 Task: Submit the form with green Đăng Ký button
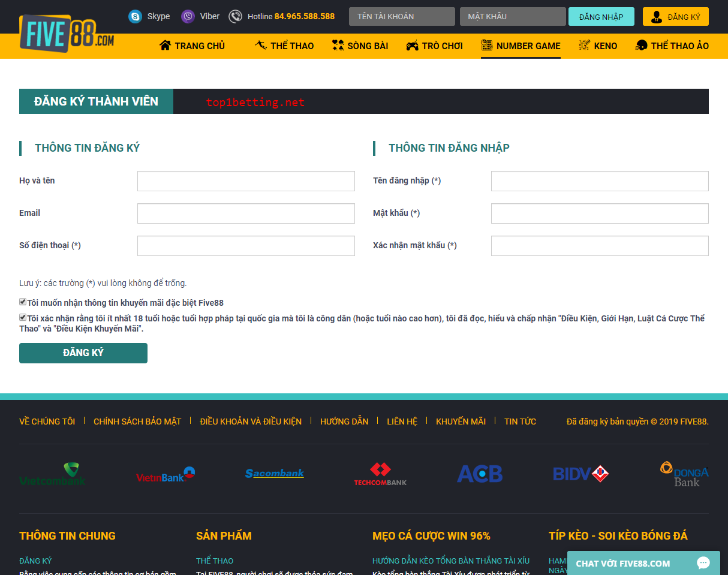click(x=83, y=353)
